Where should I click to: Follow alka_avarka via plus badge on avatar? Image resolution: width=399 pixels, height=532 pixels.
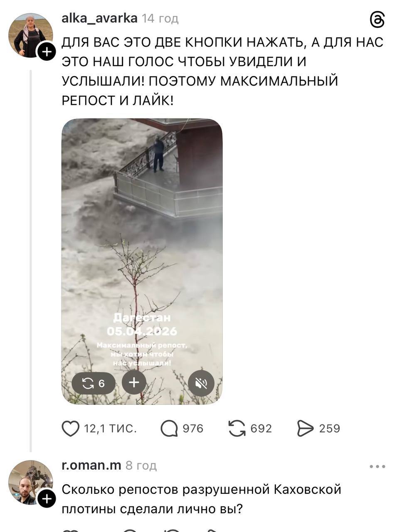coord(46,52)
